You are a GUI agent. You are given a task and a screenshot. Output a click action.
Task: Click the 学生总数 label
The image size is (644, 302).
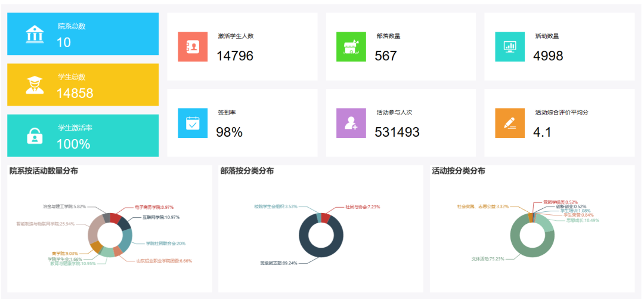tap(72, 77)
